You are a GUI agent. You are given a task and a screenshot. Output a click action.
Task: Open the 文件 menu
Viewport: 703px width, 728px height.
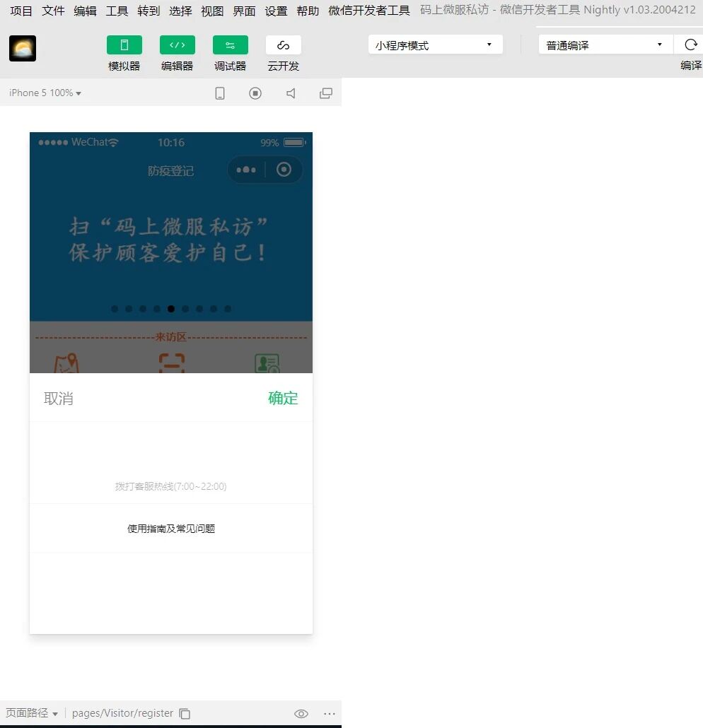(x=53, y=11)
